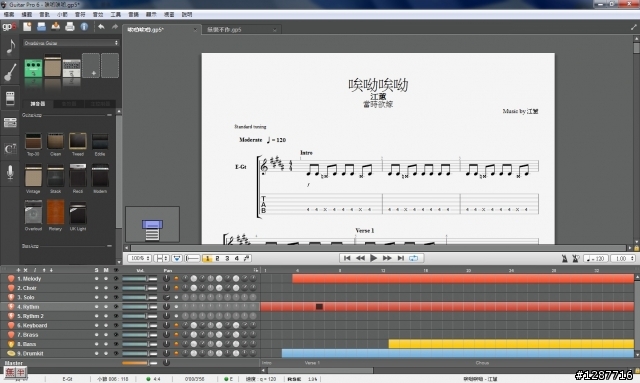Open the microphone lyrics panel icon
This screenshot has height=383, width=640.
point(10,172)
